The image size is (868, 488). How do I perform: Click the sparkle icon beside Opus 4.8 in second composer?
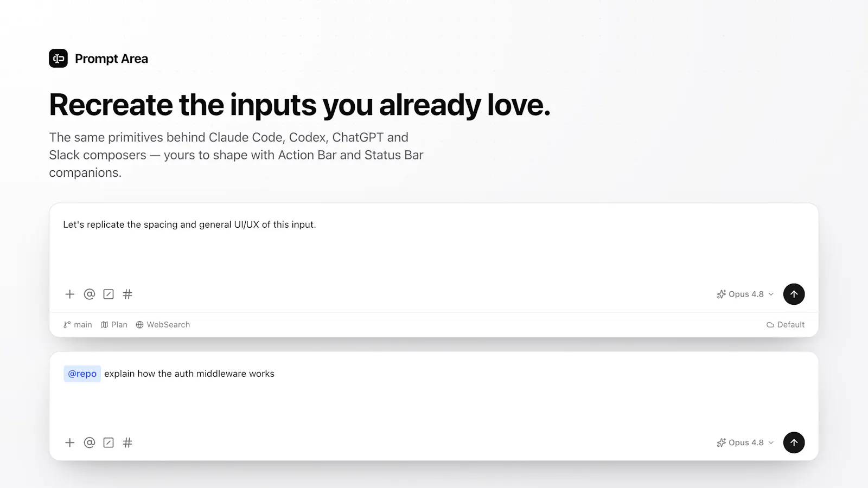pyautogui.click(x=721, y=442)
